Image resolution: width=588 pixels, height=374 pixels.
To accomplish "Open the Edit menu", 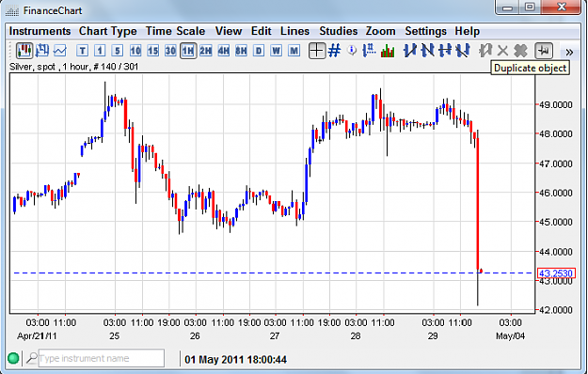I will pyautogui.click(x=261, y=31).
